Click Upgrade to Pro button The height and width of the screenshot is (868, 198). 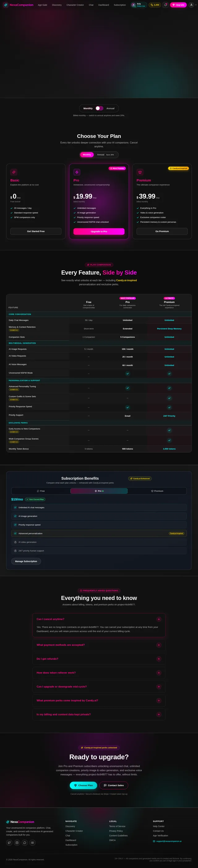[99, 231]
